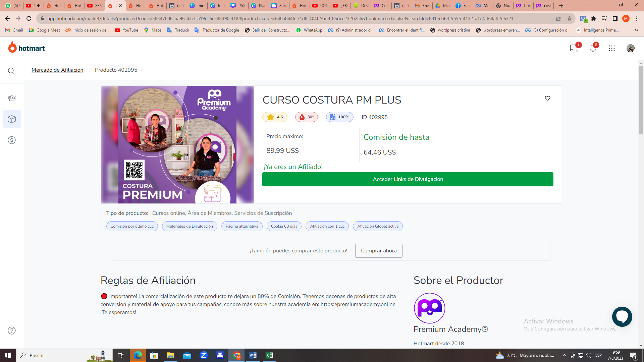The image size is (644, 362).
Task: Open Zoom from the taskbar
Action: coord(204,355)
